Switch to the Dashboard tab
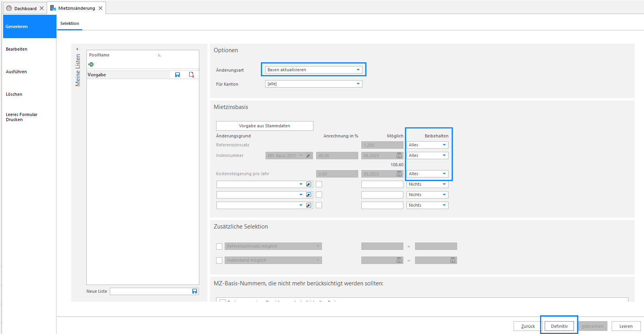The height and width of the screenshot is (334, 644). 25,8
